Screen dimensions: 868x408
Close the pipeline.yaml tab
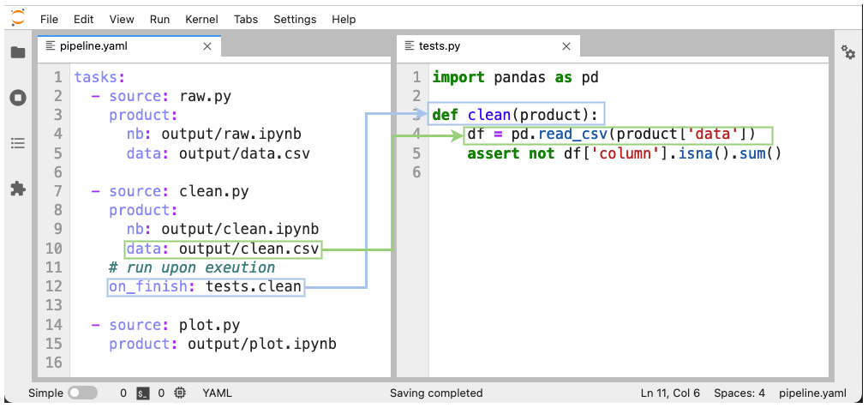[x=207, y=46]
